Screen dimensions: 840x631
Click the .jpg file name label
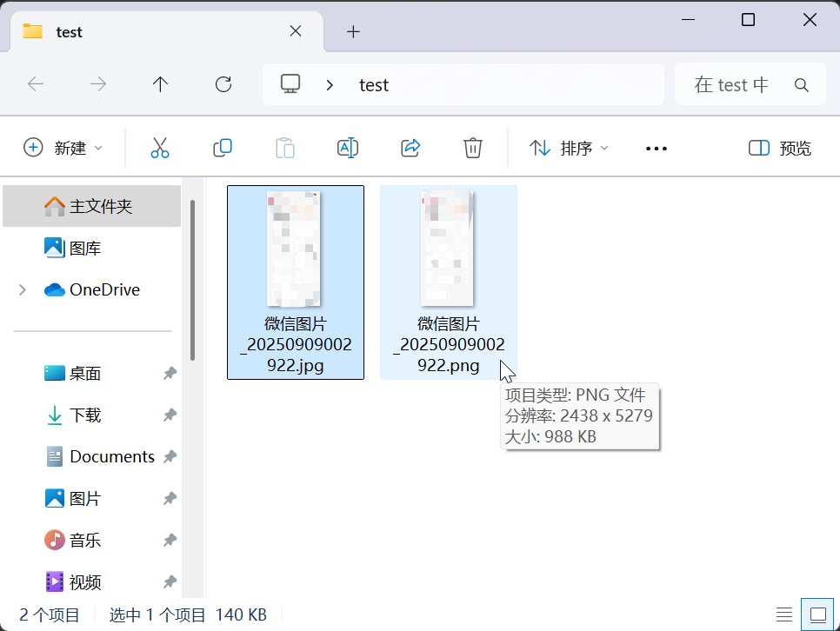point(296,344)
